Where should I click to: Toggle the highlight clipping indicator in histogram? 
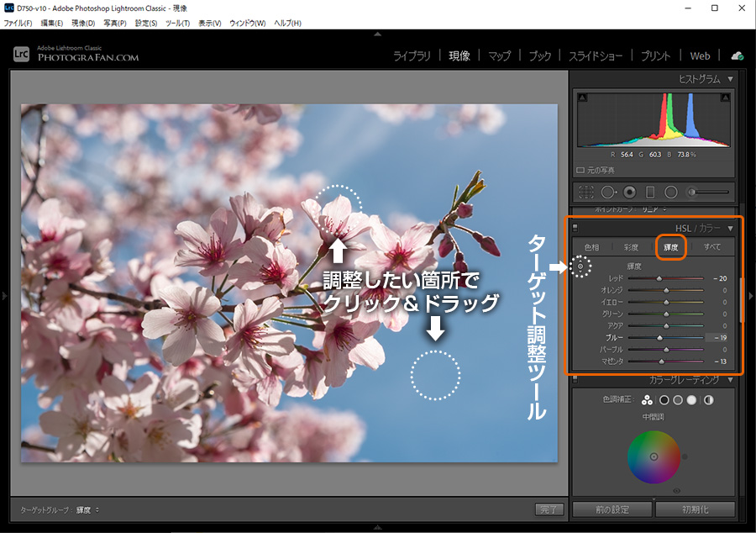point(725,98)
